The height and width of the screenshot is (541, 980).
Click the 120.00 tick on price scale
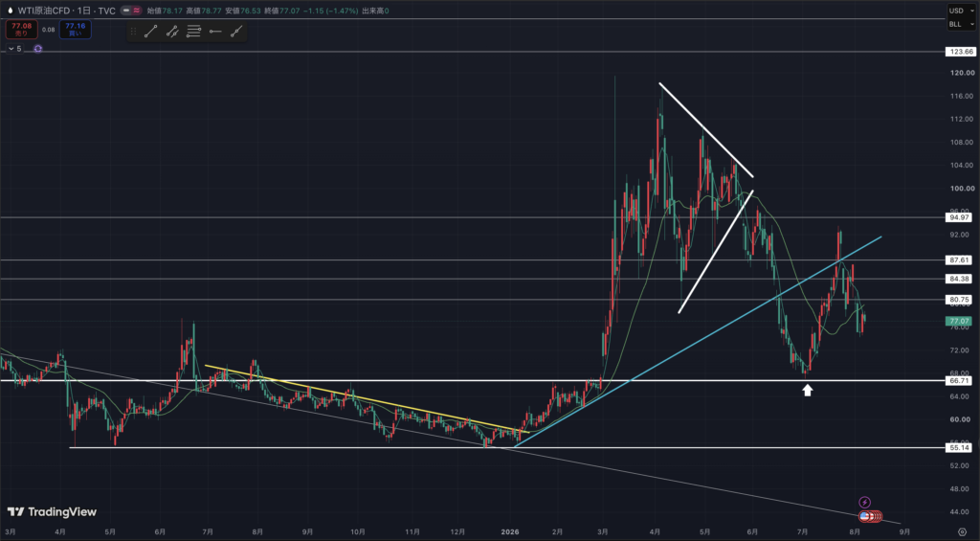pyautogui.click(x=962, y=73)
